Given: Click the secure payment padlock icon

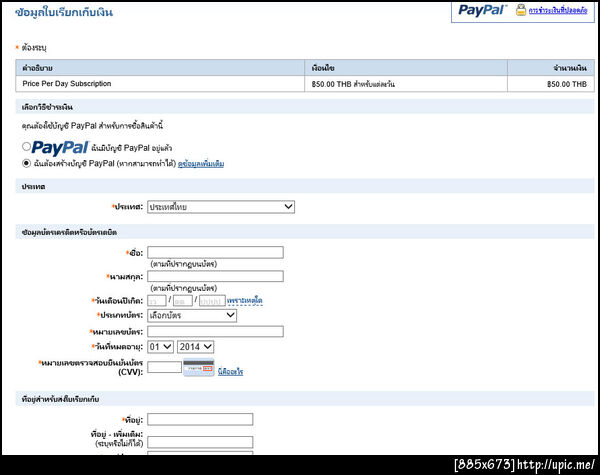Looking at the screenshot, I should pos(520,10).
